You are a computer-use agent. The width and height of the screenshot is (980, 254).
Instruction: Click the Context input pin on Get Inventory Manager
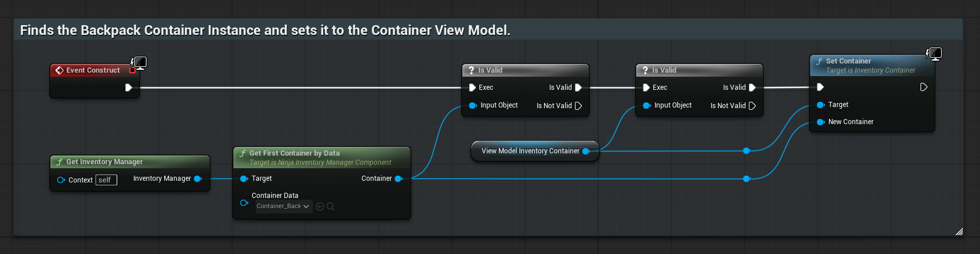[x=61, y=180]
